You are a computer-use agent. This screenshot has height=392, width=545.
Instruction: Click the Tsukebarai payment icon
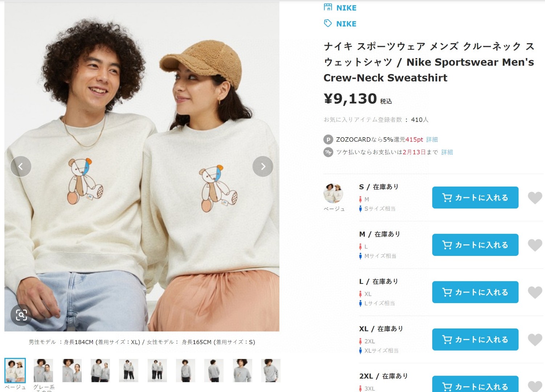(328, 152)
